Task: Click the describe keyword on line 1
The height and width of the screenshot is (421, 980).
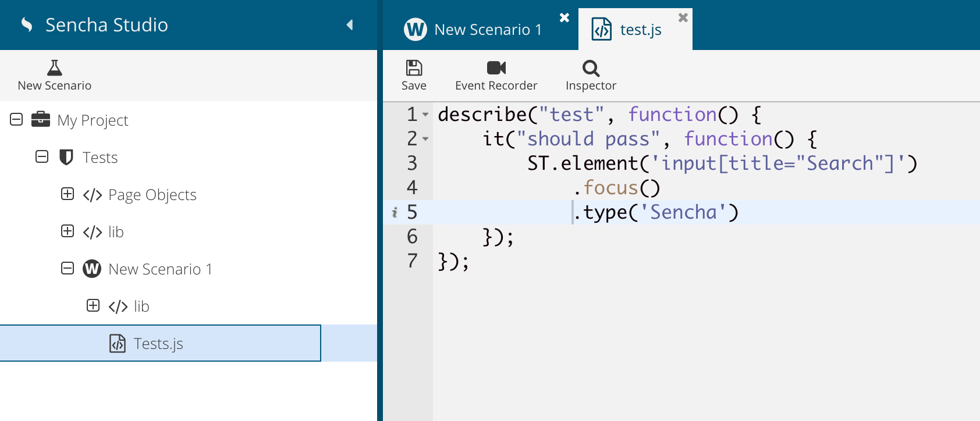Action: pyautogui.click(x=482, y=115)
